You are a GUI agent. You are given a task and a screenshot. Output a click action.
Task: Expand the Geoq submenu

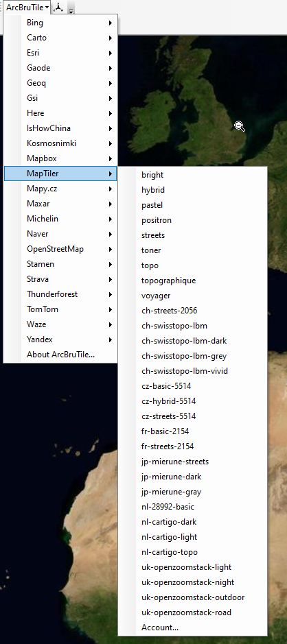(x=60, y=84)
